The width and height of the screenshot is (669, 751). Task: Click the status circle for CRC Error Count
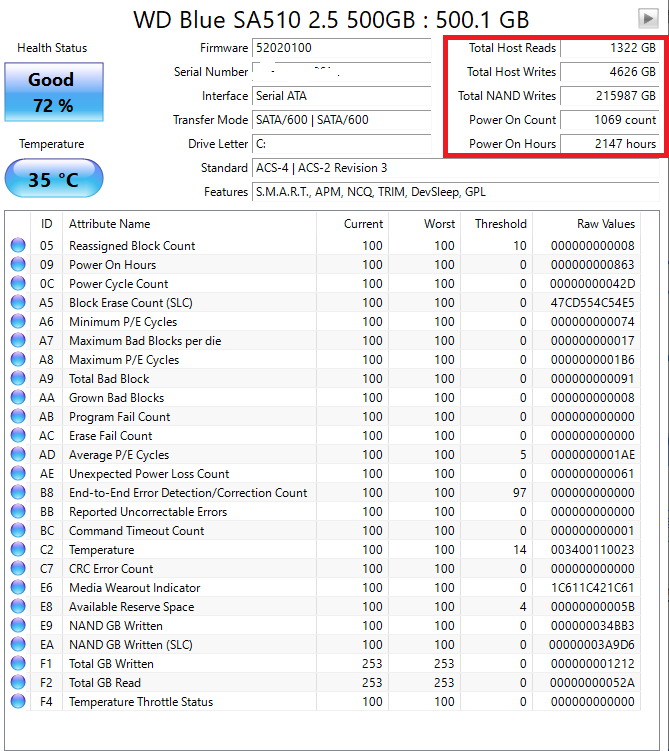pos(18,569)
